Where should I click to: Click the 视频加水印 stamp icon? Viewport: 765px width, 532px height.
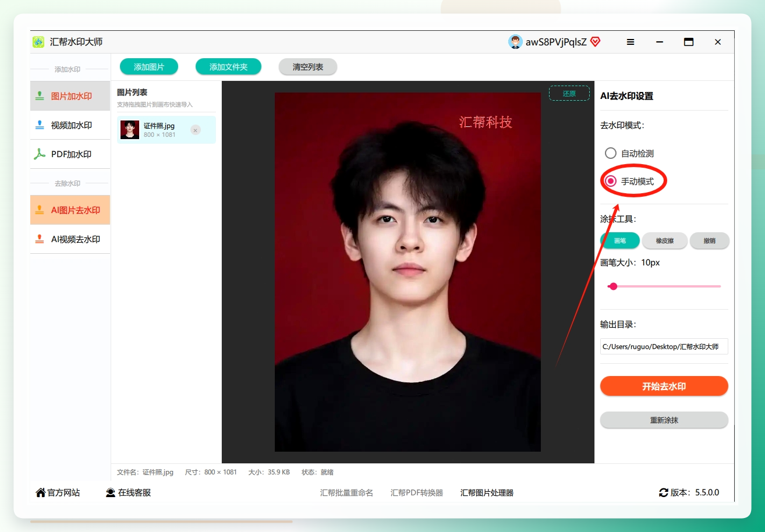point(40,125)
